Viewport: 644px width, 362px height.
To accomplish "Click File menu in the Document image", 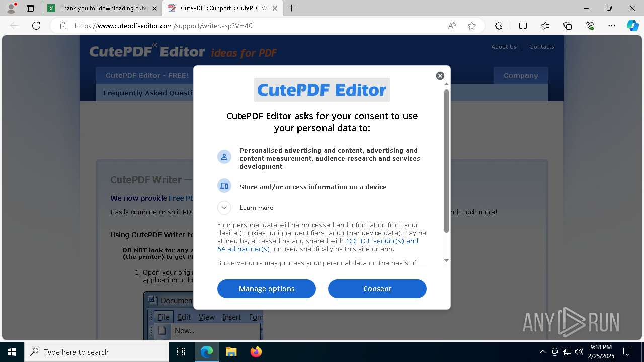I will point(164,317).
